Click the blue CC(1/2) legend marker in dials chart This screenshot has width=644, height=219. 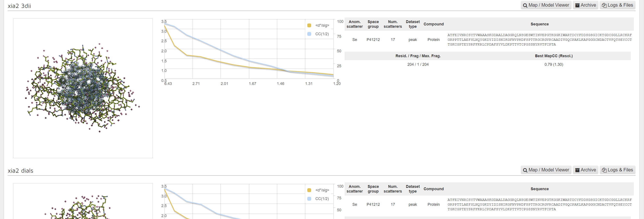[x=309, y=198]
